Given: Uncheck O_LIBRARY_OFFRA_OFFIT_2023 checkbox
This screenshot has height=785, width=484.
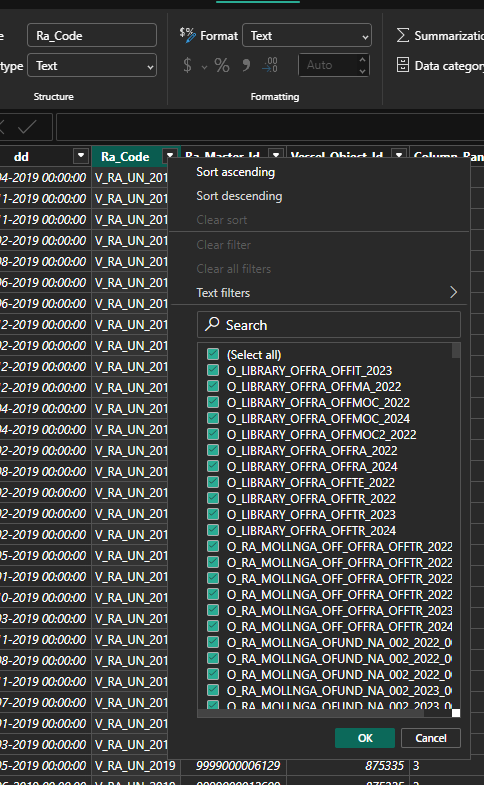Looking at the screenshot, I should point(213,370).
